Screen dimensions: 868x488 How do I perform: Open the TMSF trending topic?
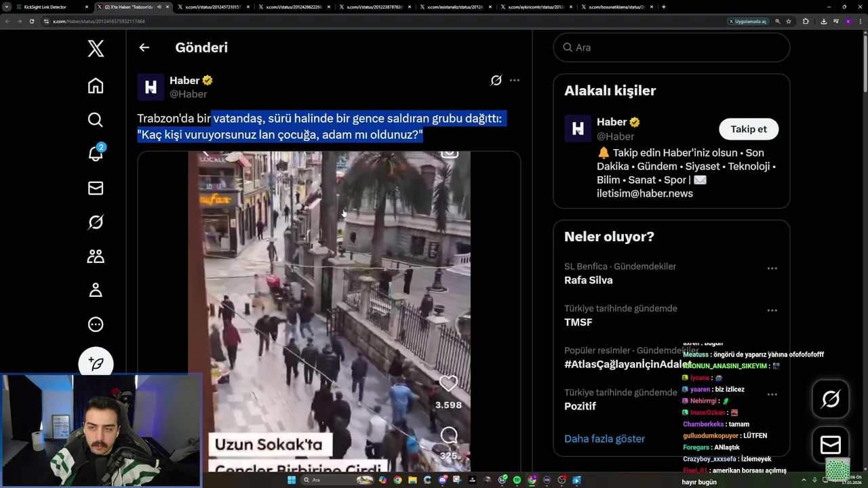click(578, 322)
